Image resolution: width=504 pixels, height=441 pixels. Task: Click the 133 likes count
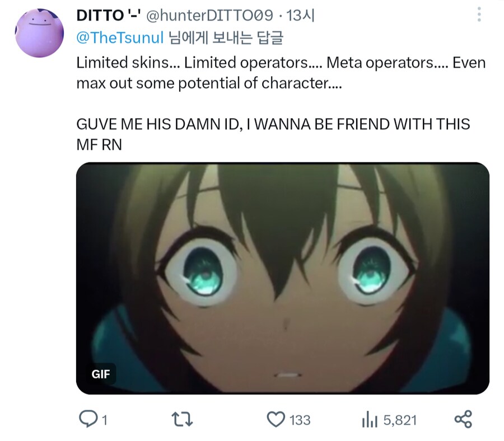[300, 420]
